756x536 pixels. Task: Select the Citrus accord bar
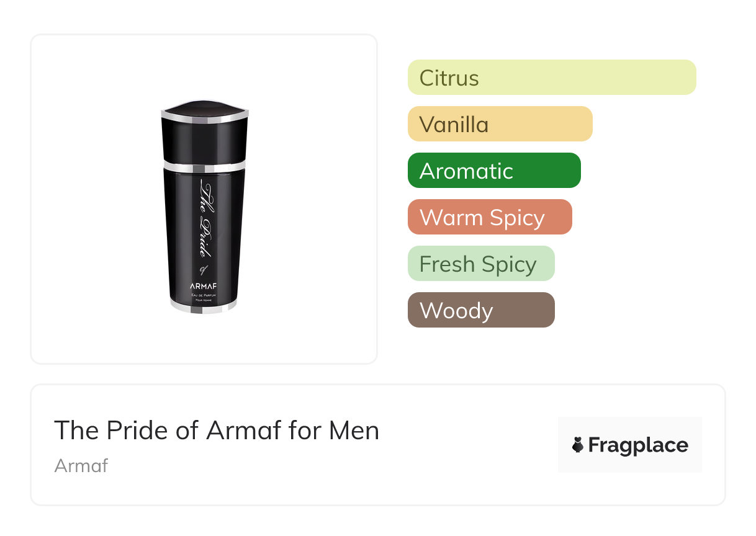pyautogui.click(x=551, y=78)
